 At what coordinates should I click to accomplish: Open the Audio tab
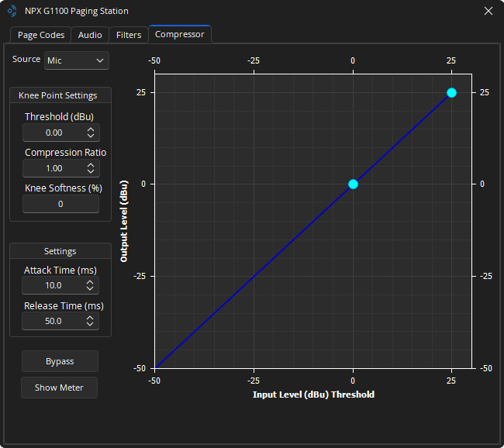pos(90,35)
